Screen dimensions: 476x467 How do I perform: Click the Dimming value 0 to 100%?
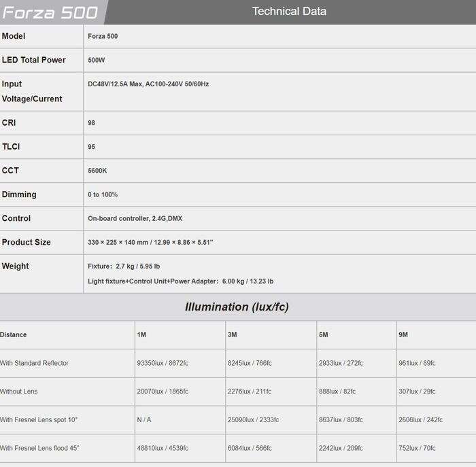click(x=103, y=194)
